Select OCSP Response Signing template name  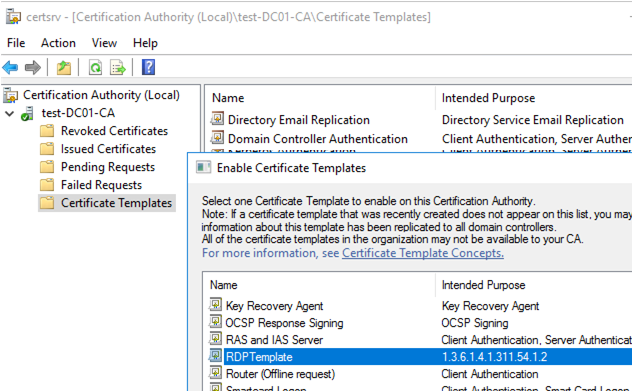coord(284,323)
